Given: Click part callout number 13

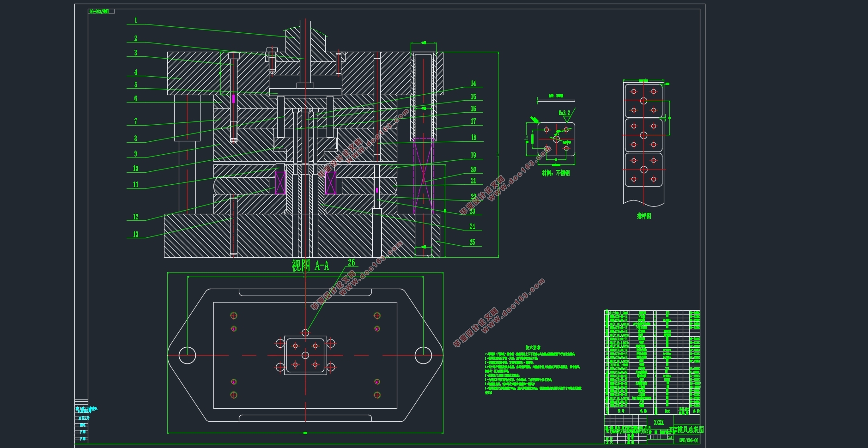Looking at the screenshot, I should pos(136,235).
